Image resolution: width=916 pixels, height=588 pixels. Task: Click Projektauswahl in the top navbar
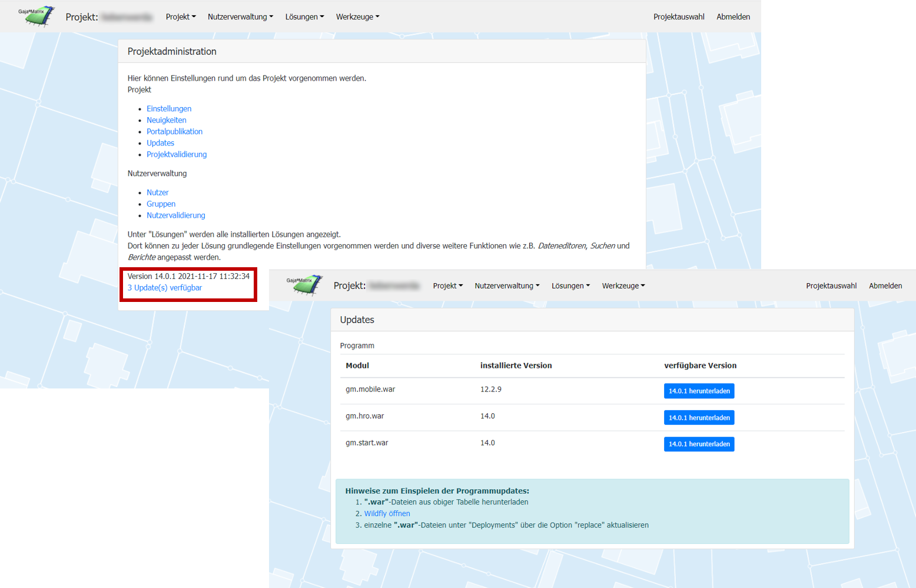[679, 17]
